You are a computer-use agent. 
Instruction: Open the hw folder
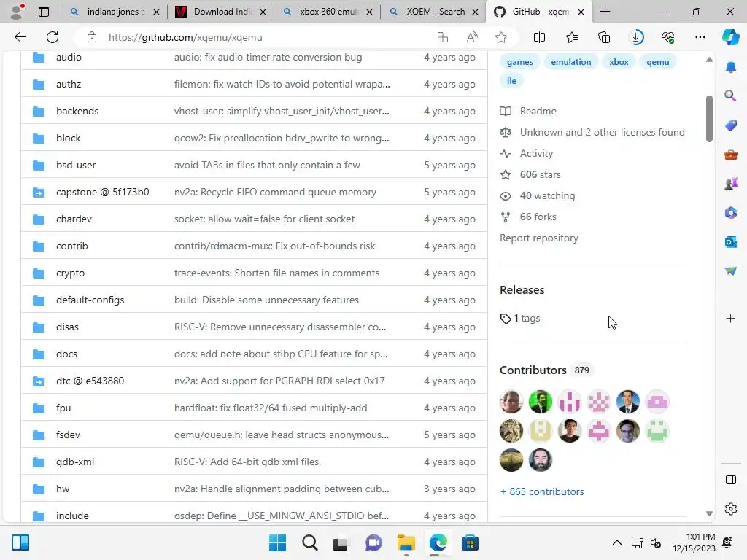pos(63,489)
